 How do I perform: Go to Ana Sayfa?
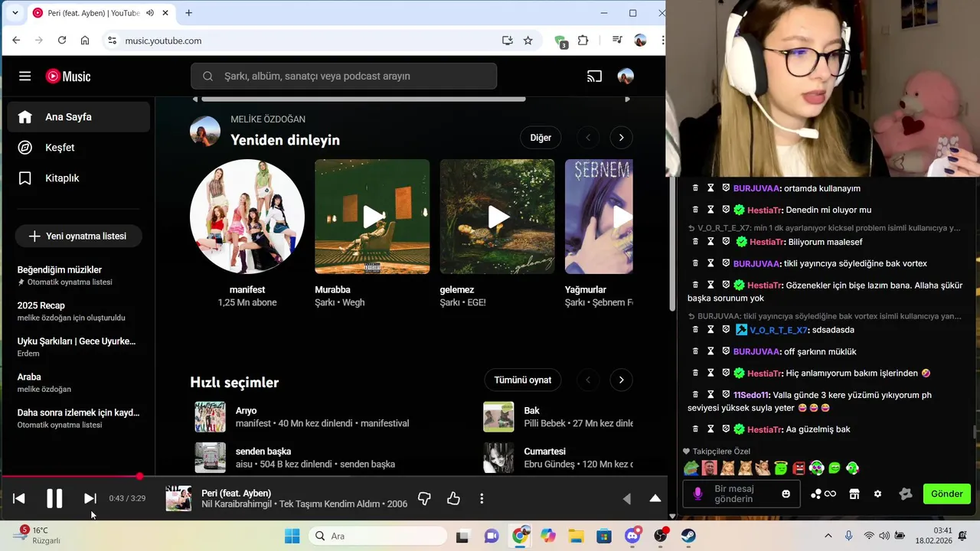click(79, 117)
